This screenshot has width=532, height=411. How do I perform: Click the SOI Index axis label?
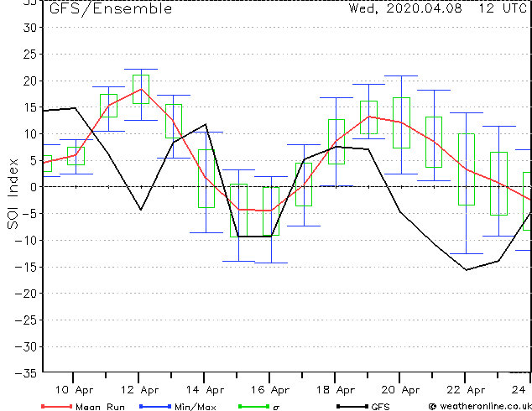coord(13,194)
